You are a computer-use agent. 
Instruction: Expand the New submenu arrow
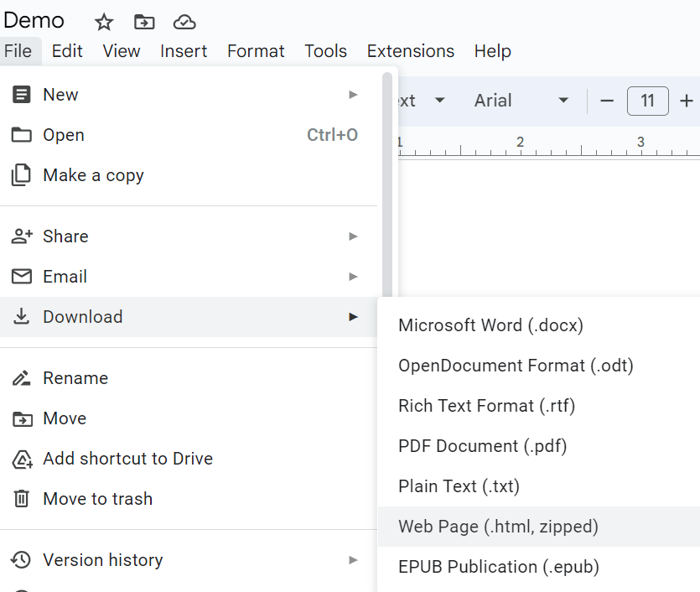(x=353, y=95)
